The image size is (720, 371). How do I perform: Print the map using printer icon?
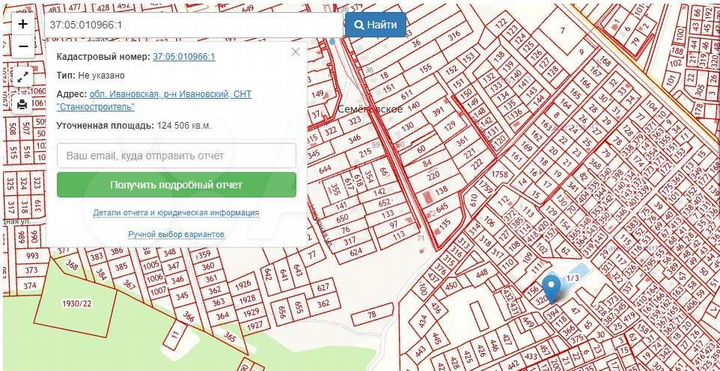coord(22,104)
